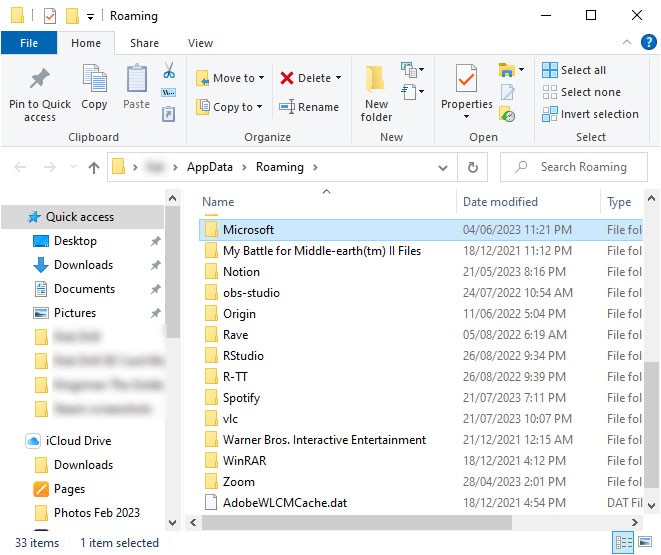Click the New folder icon in title bar

coord(72,16)
